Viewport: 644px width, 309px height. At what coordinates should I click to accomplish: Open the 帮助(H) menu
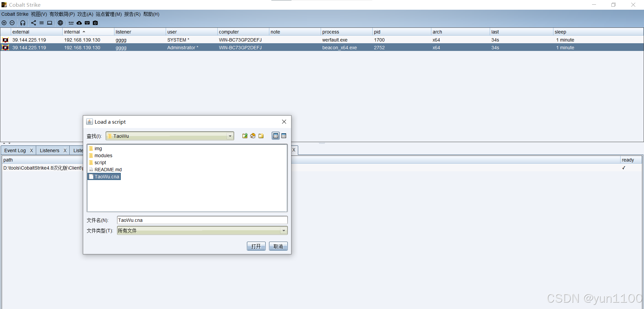(x=151, y=14)
